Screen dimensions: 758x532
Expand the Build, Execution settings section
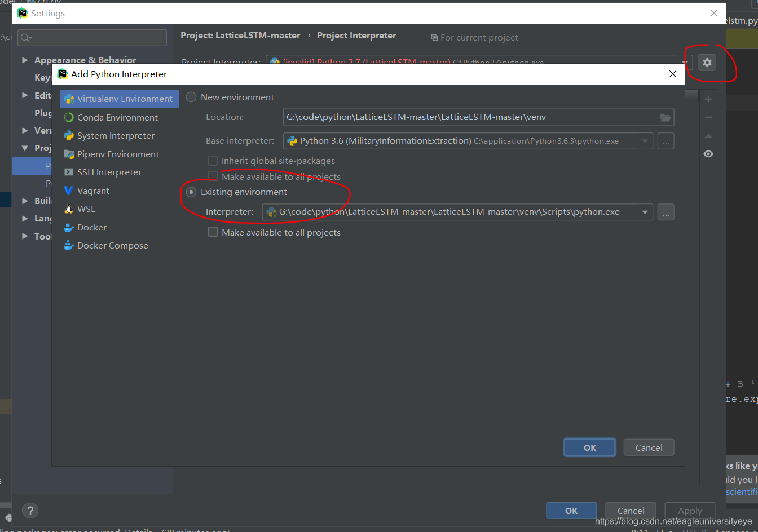coord(25,201)
